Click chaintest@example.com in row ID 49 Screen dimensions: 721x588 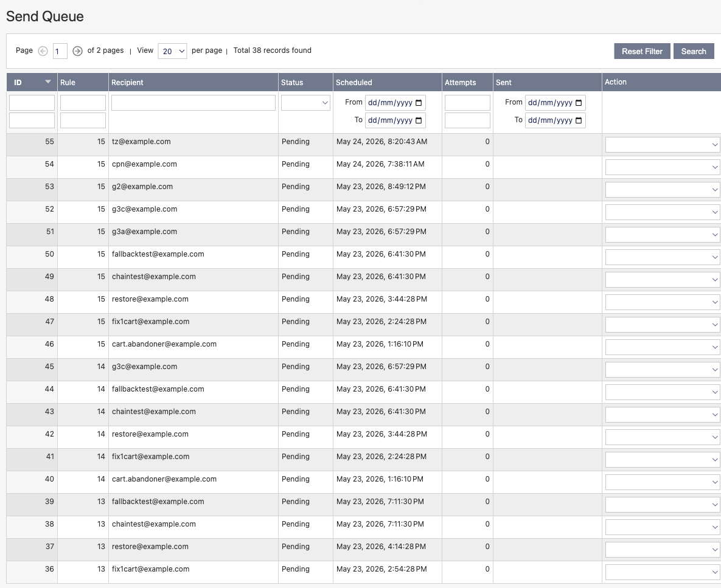(153, 277)
